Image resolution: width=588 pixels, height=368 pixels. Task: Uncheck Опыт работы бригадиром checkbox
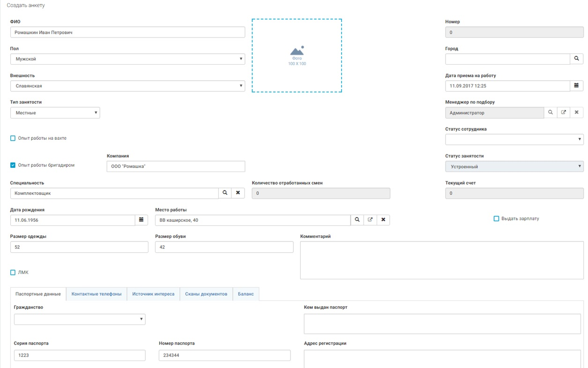(13, 165)
